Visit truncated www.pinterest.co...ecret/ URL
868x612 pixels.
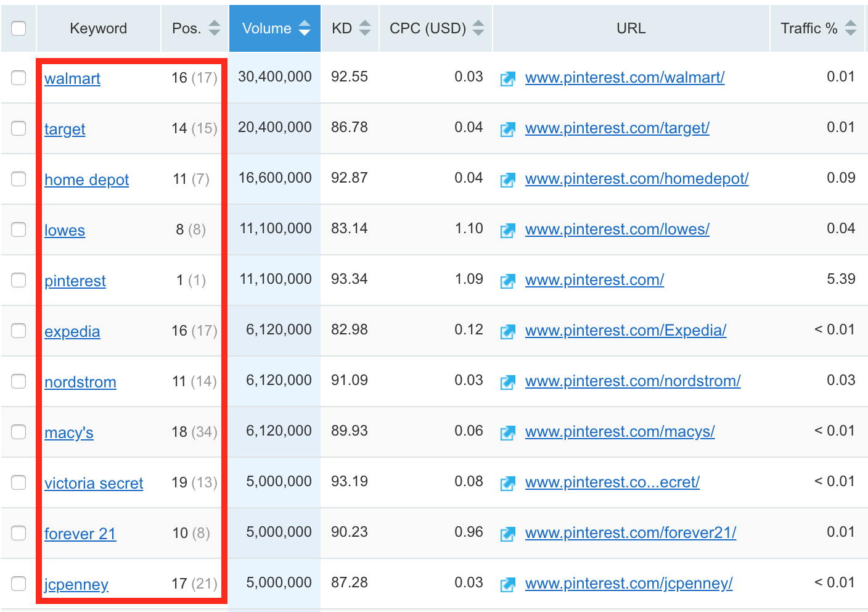pyautogui.click(x=612, y=482)
